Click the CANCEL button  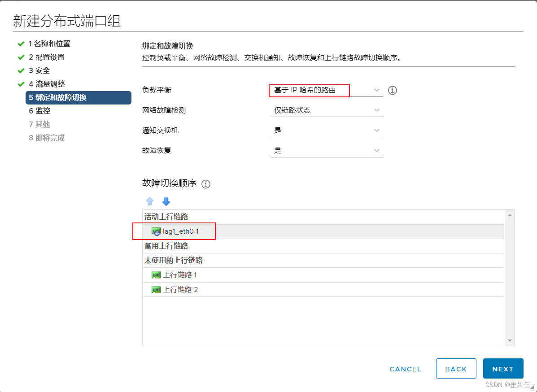(406, 369)
